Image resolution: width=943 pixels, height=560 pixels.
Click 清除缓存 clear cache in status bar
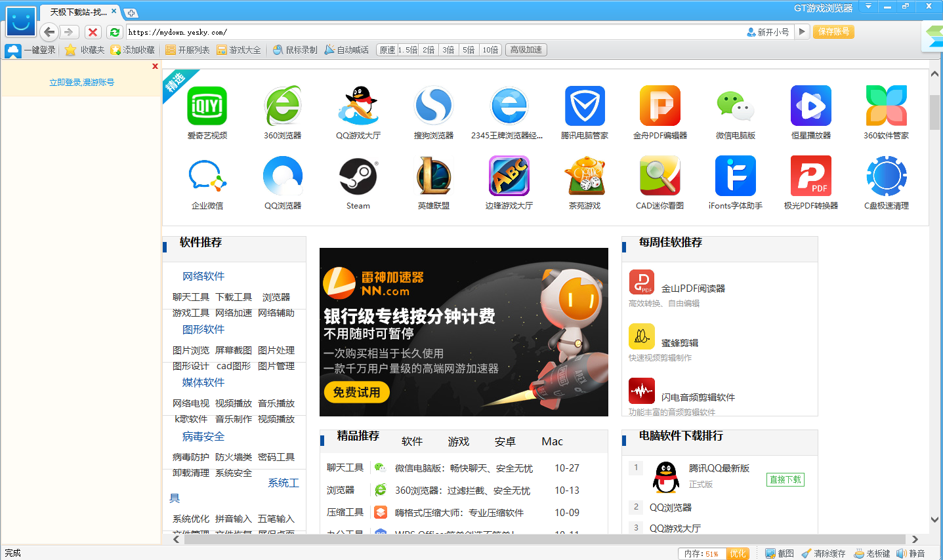point(823,553)
